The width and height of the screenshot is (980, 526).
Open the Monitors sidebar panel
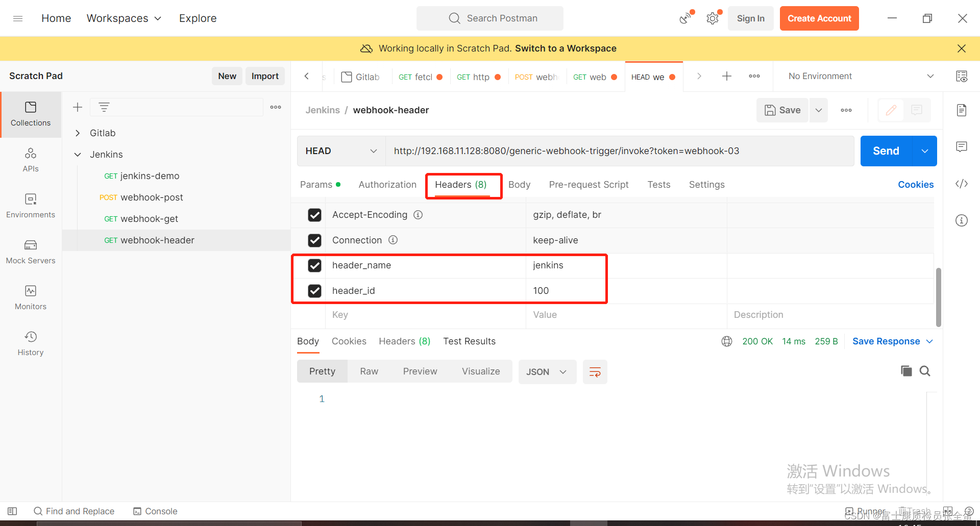pos(31,298)
